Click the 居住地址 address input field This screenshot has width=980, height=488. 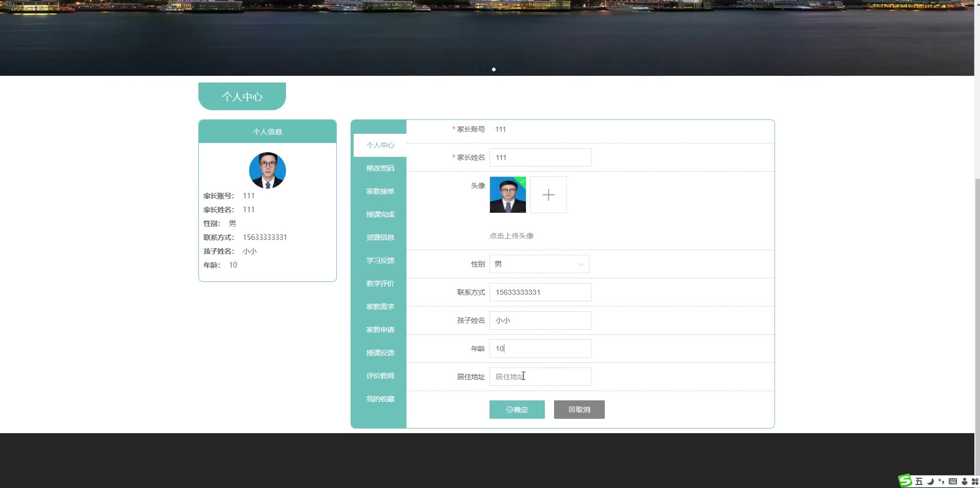pyautogui.click(x=540, y=377)
